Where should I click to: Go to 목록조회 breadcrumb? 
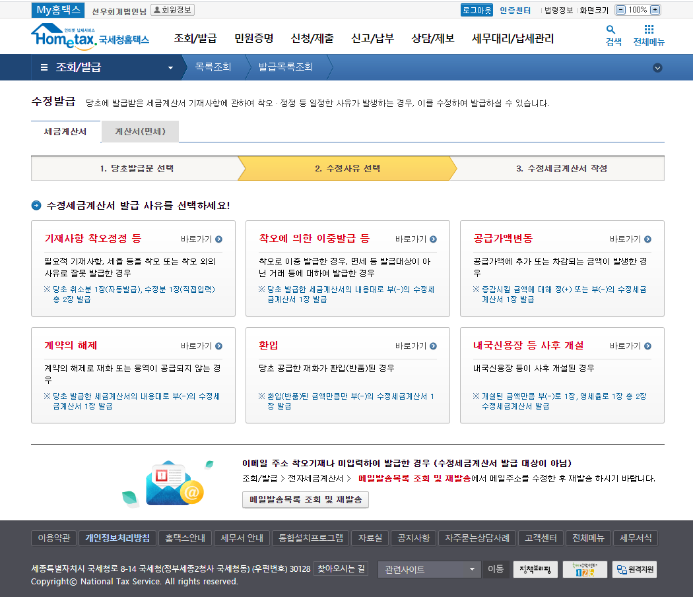click(x=213, y=67)
